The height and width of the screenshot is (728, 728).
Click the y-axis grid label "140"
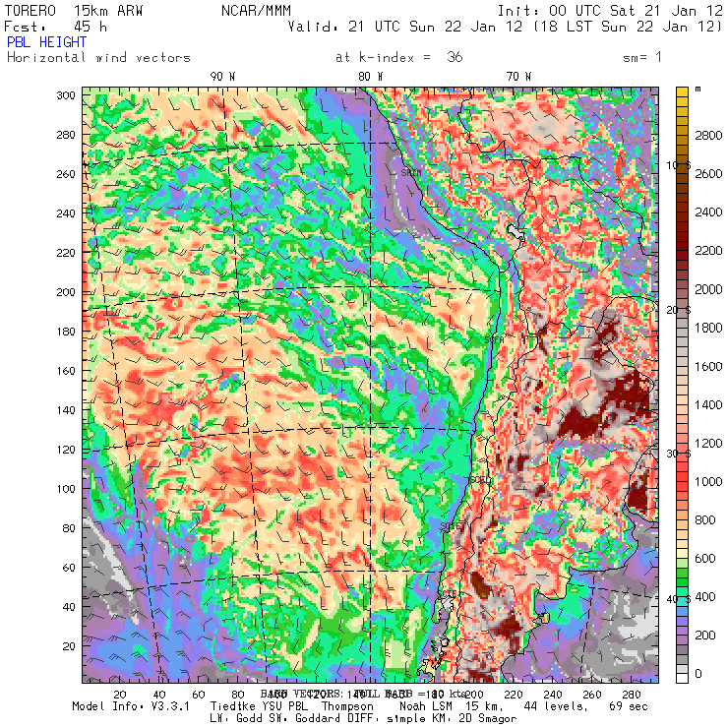[66, 410]
